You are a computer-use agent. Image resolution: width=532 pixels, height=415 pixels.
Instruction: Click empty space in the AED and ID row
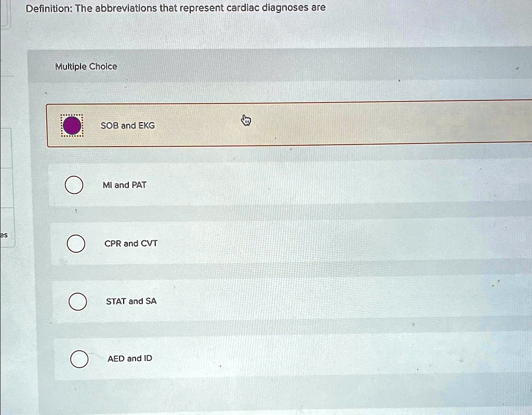(312, 358)
